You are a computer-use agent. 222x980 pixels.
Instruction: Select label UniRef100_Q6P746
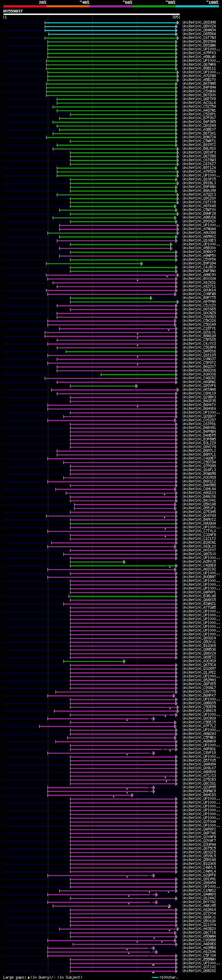coord(199,833)
